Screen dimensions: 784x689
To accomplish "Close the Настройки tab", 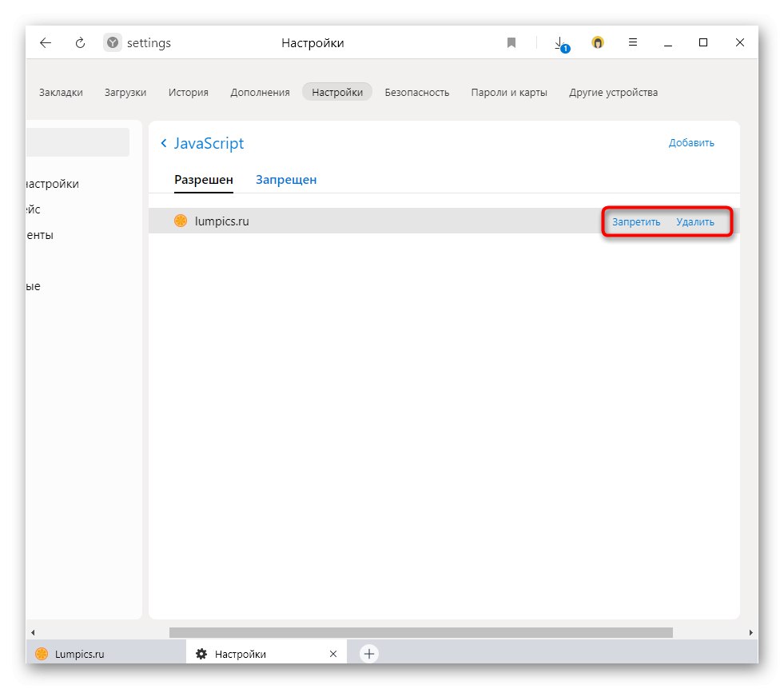I will tap(333, 654).
